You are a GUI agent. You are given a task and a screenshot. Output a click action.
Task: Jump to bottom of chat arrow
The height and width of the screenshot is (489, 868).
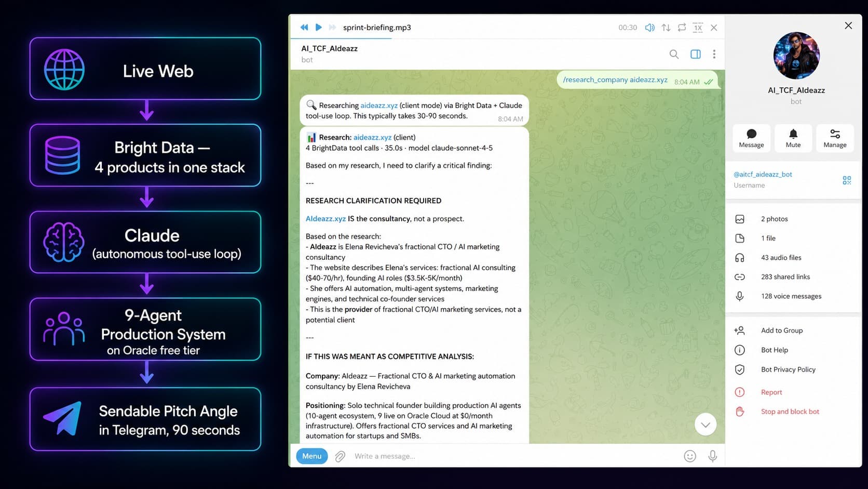(706, 425)
